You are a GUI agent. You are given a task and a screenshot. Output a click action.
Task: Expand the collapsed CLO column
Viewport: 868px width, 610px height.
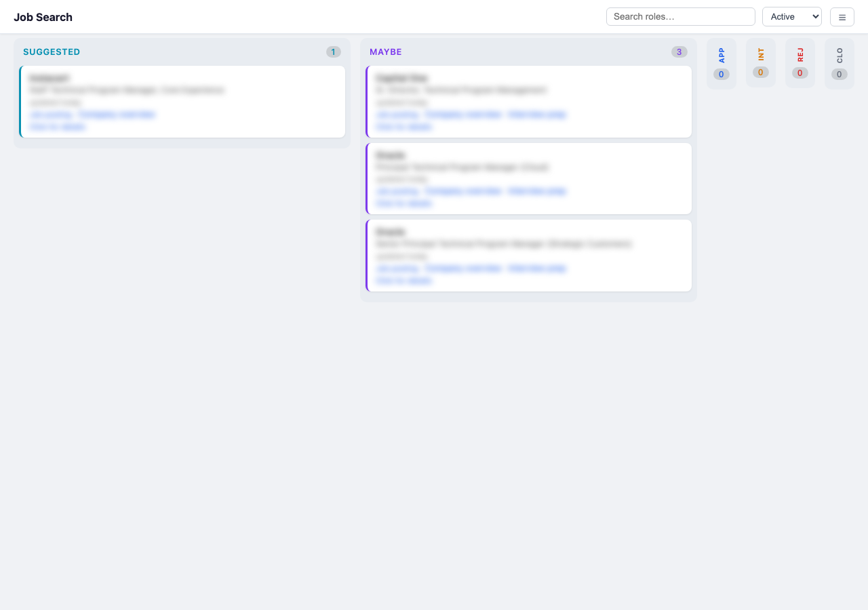(x=839, y=63)
